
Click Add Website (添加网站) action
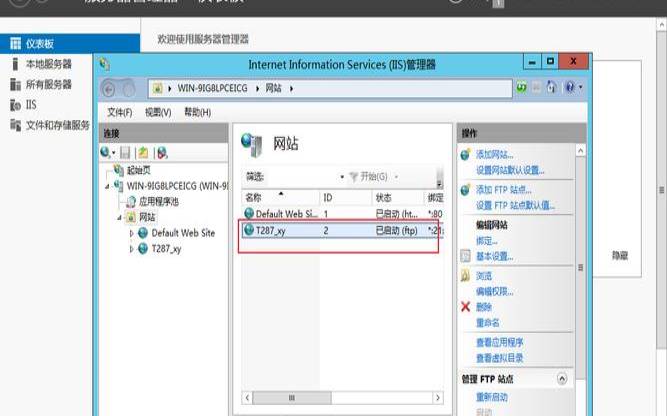494,154
